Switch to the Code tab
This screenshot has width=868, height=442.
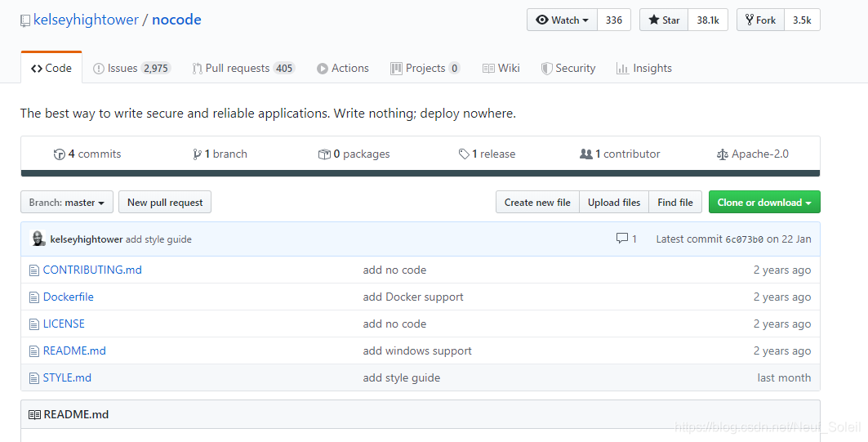point(51,68)
